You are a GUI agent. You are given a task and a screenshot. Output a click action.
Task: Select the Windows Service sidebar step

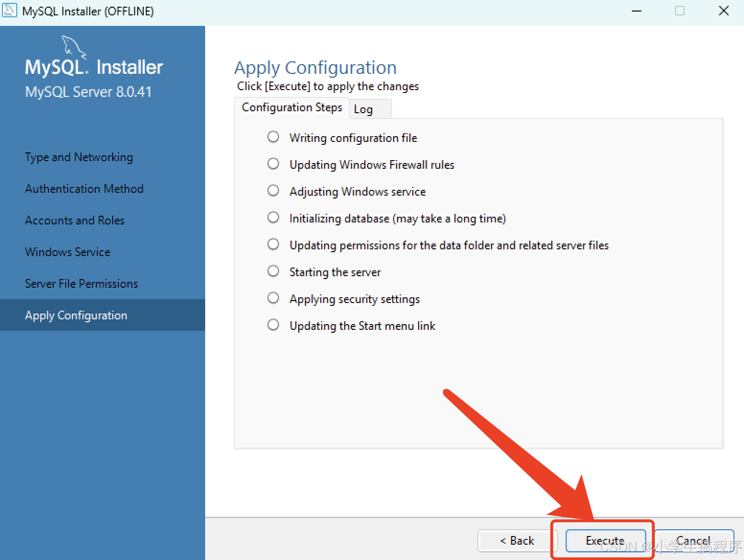coord(68,252)
